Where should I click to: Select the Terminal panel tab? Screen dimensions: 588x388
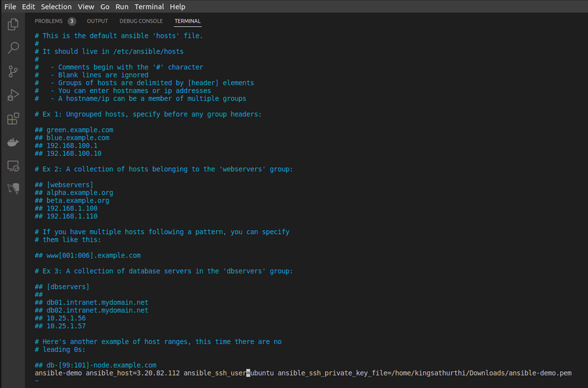point(188,21)
